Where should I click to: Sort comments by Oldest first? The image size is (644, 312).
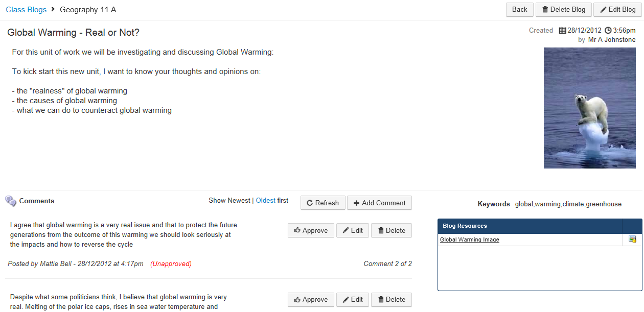(x=265, y=201)
